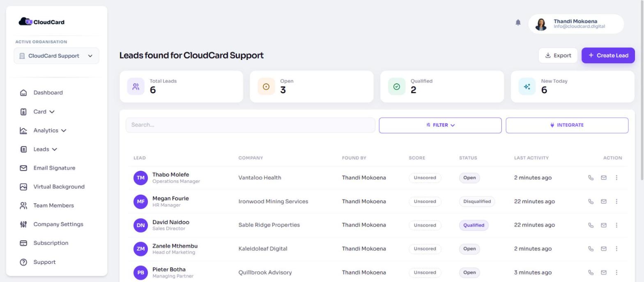Select Kaleidoleaf Digital company cell
Image resolution: width=644 pixels, height=282 pixels.
(x=263, y=249)
